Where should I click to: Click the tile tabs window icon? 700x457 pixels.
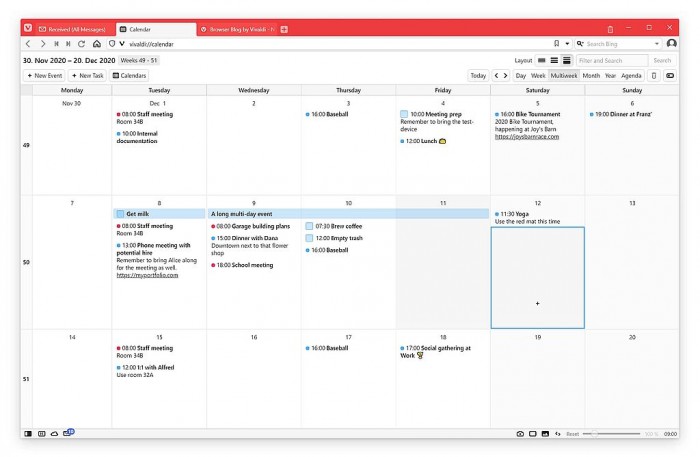[533, 433]
